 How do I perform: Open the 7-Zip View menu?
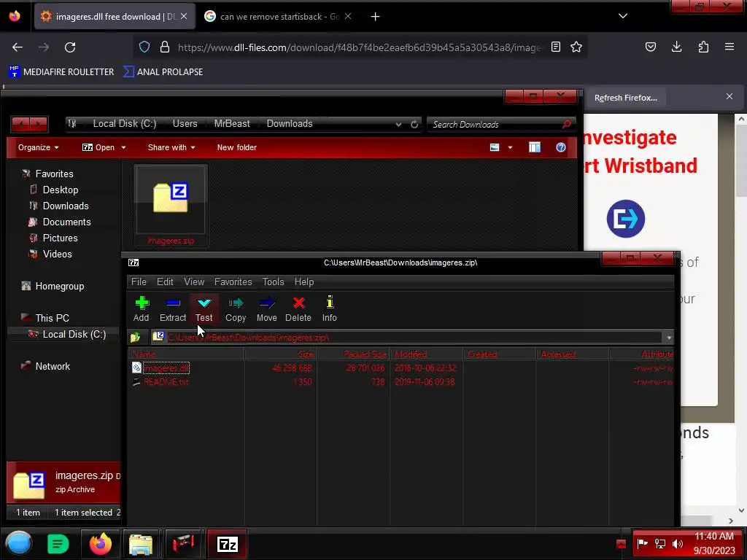coord(194,282)
